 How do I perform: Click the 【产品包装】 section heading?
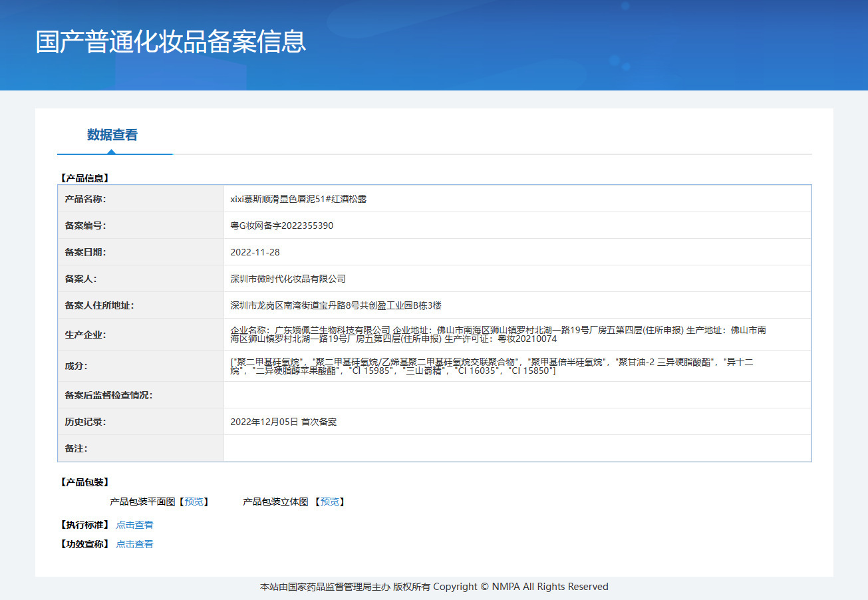click(83, 482)
